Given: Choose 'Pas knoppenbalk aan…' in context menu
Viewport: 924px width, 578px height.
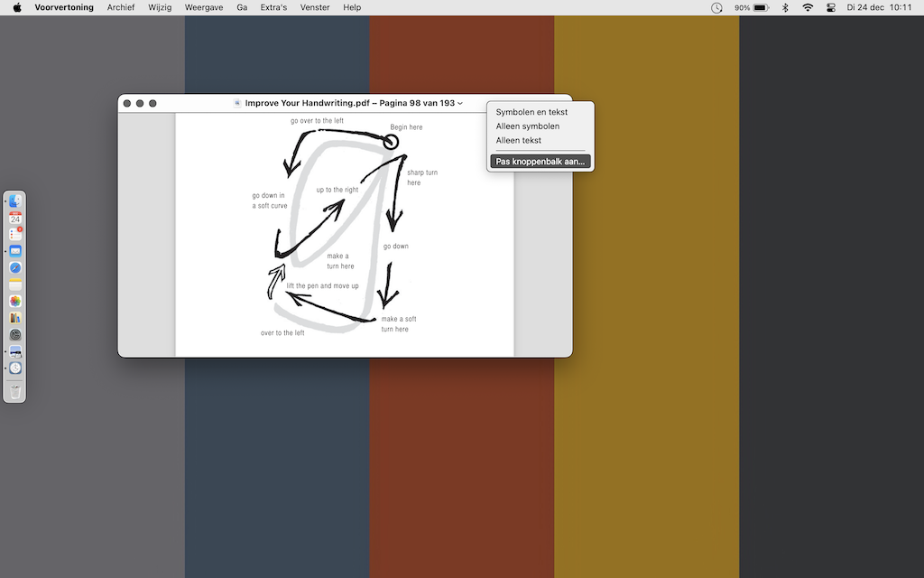Looking at the screenshot, I should click(541, 161).
